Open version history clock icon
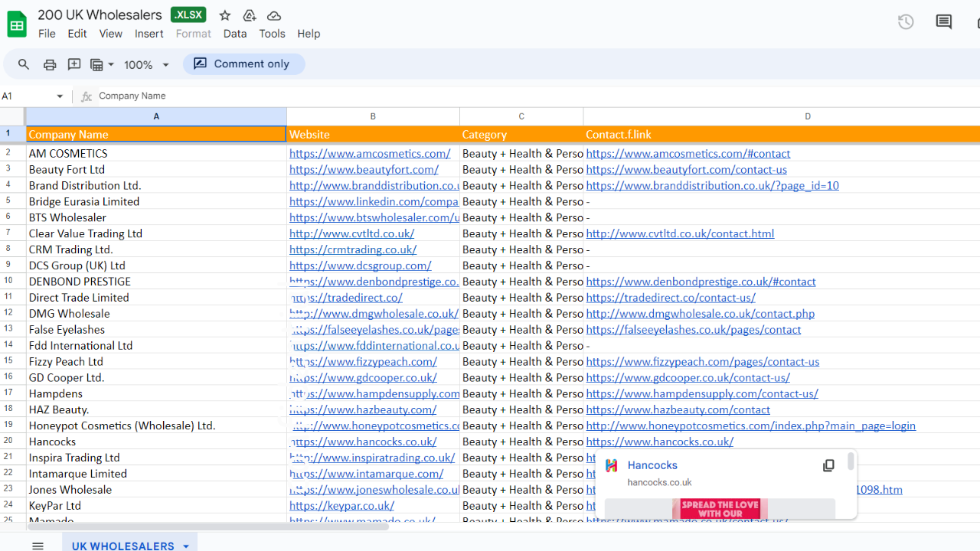This screenshot has height=551, width=980. (x=906, y=22)
